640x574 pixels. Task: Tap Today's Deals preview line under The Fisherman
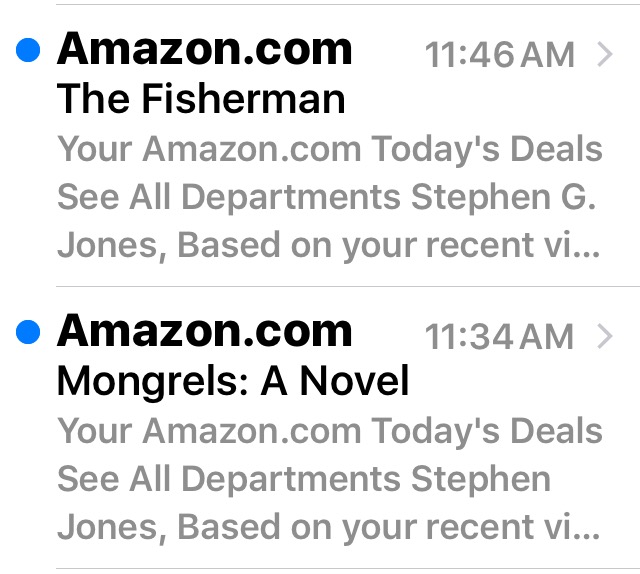(330, 150)
